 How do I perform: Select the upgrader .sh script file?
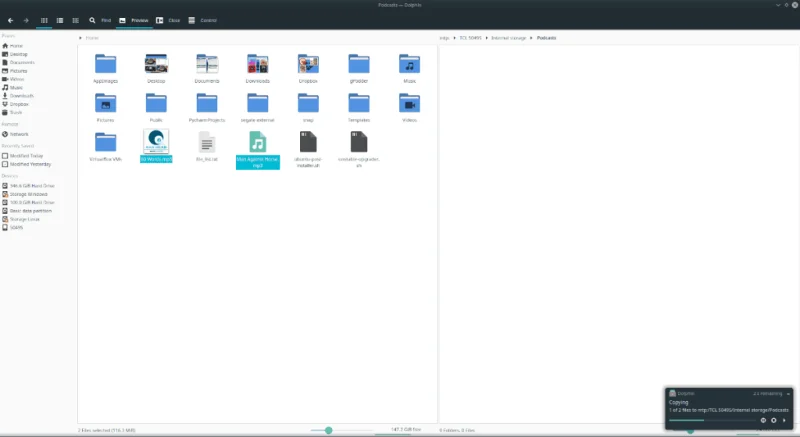(x=359, y=142)
